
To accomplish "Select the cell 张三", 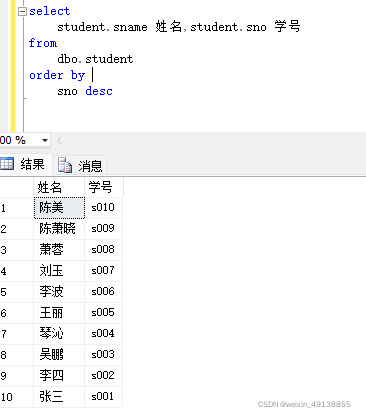I will click(x=59, y=397).
